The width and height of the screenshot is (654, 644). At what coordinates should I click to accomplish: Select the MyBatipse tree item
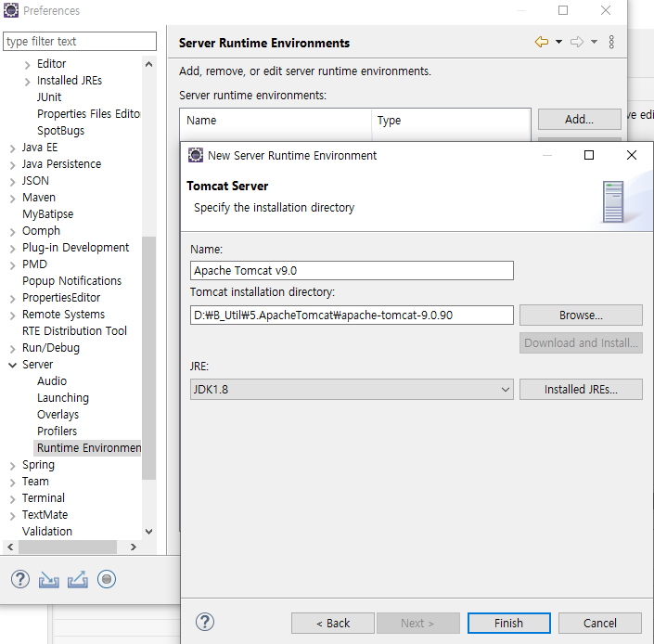point(48,214)
